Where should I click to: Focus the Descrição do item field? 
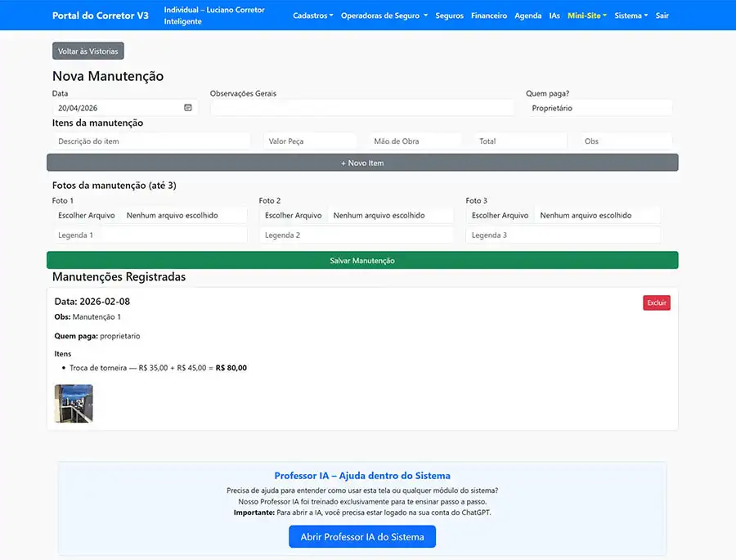151,141
